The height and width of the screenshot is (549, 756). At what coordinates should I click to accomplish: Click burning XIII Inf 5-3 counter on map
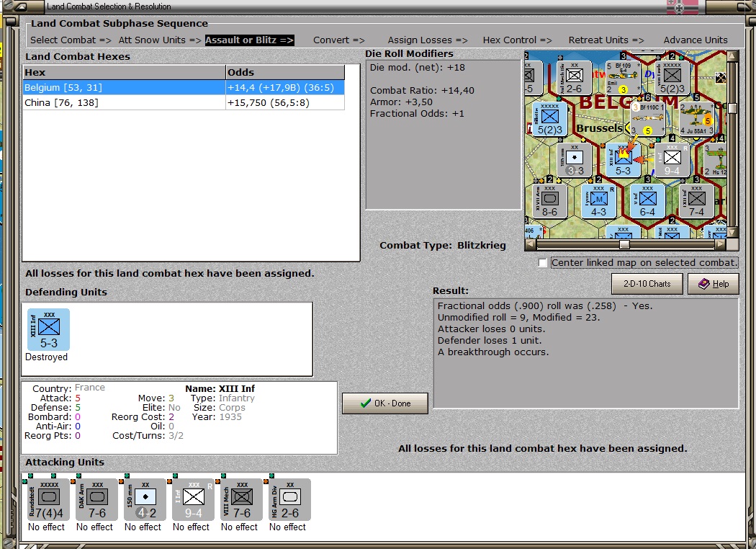point(623,160)
